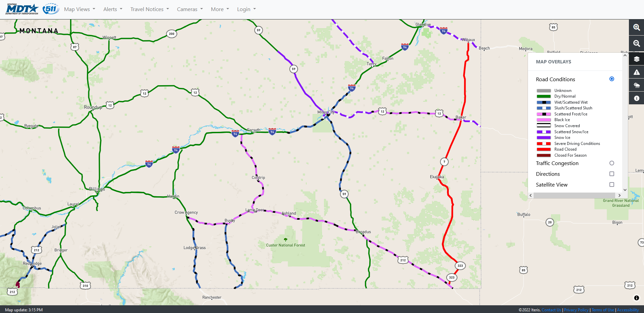Open the alerts warning triangle icon

pos(636,72)
